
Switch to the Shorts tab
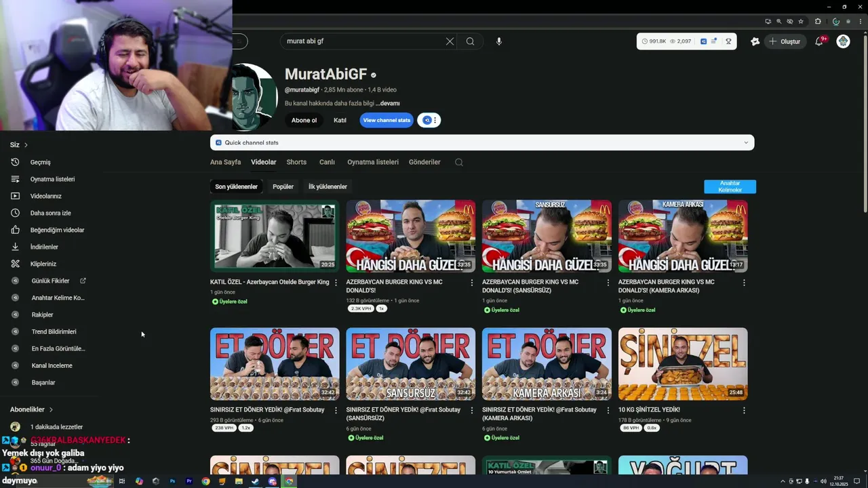click(296, 162)
